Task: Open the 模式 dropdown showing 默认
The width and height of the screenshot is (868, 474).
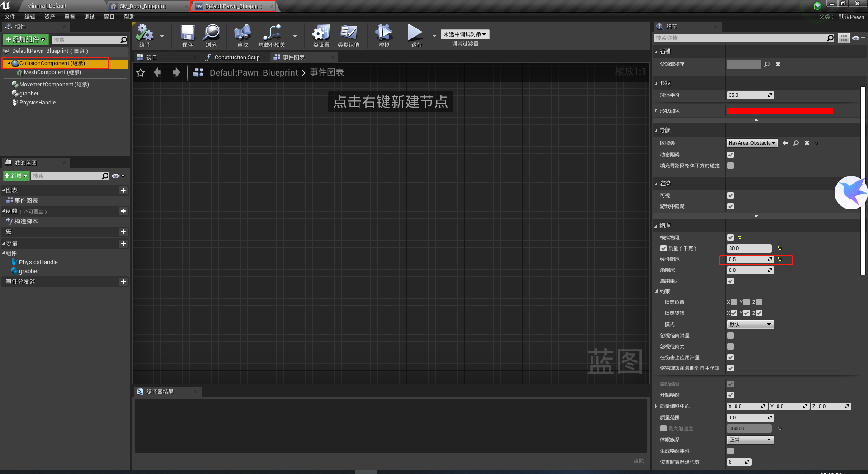Action: [750, 324]
